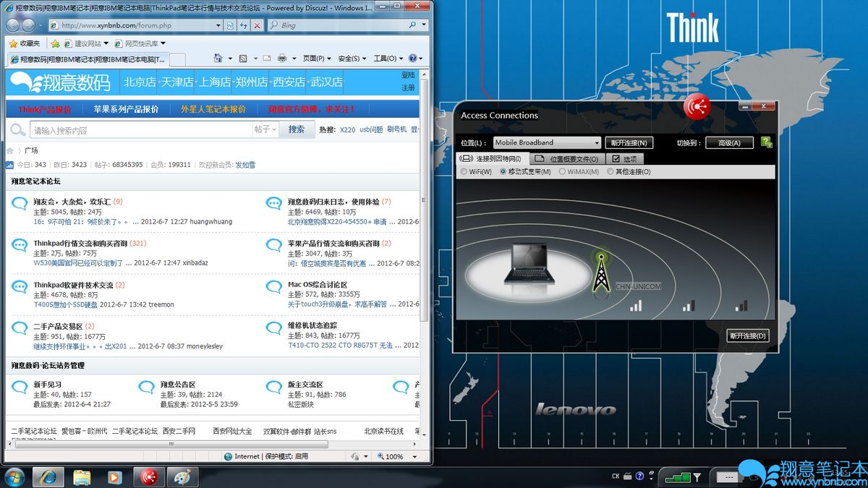868x488 pixels.
Task: Click the compatibility view icon in address bar
Action: click(231, 25)
